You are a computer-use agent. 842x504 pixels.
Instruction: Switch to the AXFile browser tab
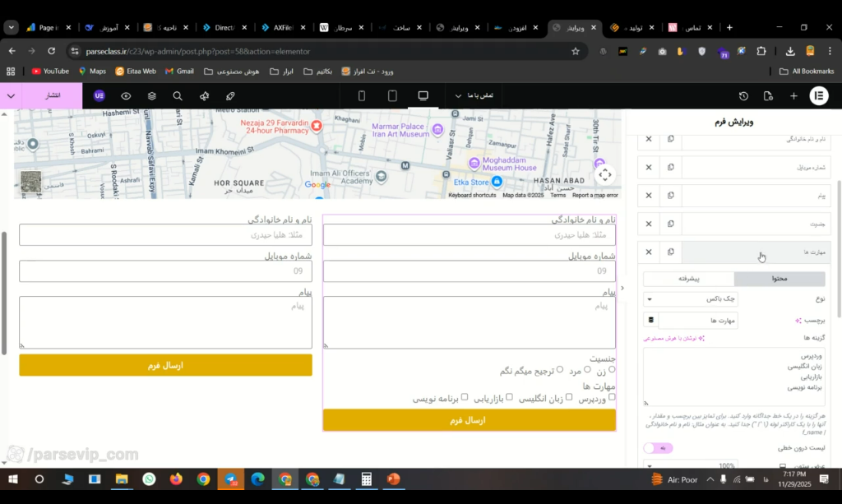(x=283, y=27)
